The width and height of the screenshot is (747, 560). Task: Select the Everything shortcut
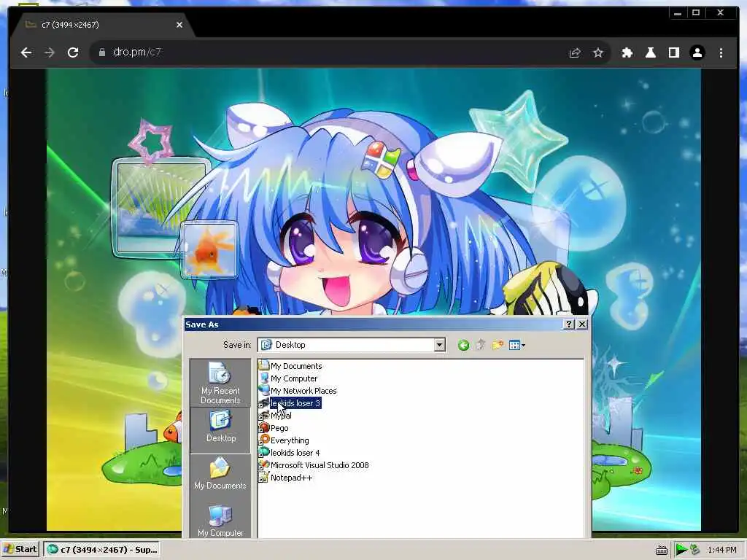(x=284, y=440)
